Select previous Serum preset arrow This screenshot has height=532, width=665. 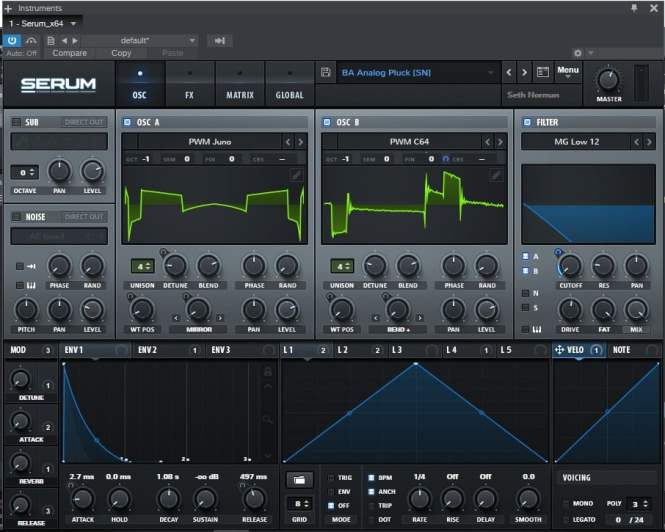click(x=509, y=73)
